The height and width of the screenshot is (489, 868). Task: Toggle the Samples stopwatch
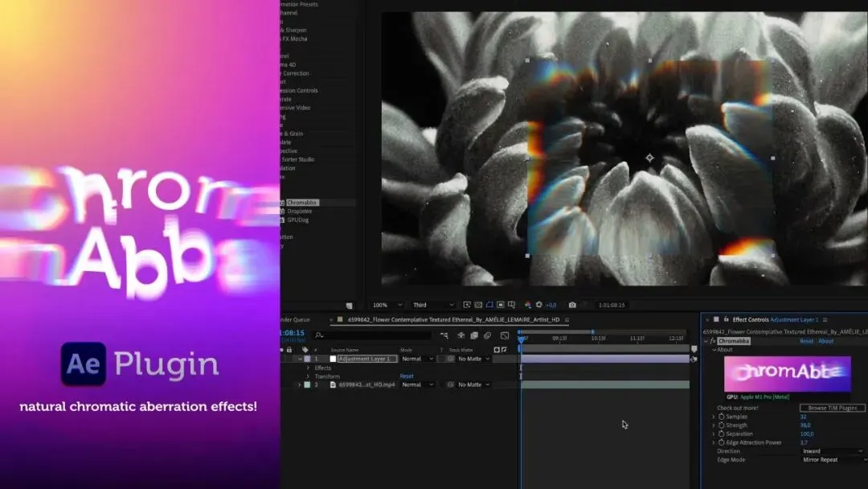[721, 417]
